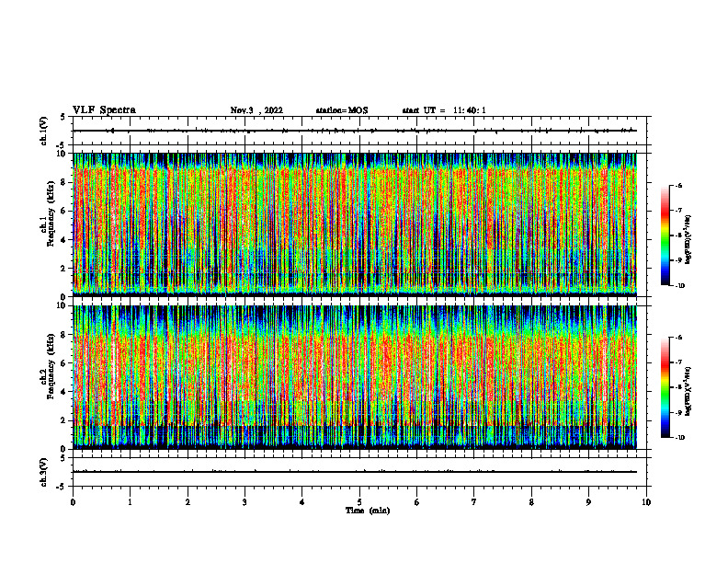Screen dimensions: 728x563
Task: Click the "-10" label on ch.1 color bar
Action: [x=678, y=286]
